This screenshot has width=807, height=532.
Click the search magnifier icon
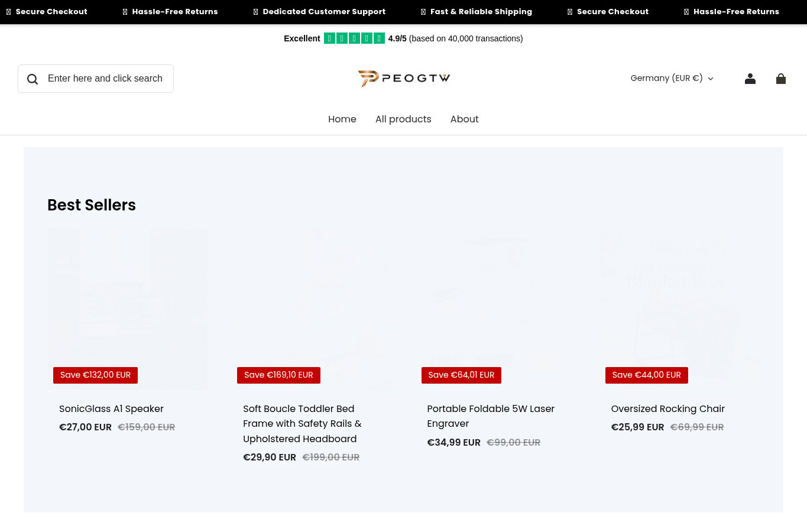point(33,79)
